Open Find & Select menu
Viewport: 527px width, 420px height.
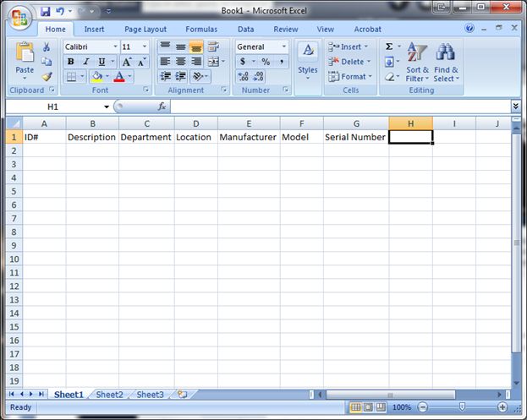click(446, 63)
